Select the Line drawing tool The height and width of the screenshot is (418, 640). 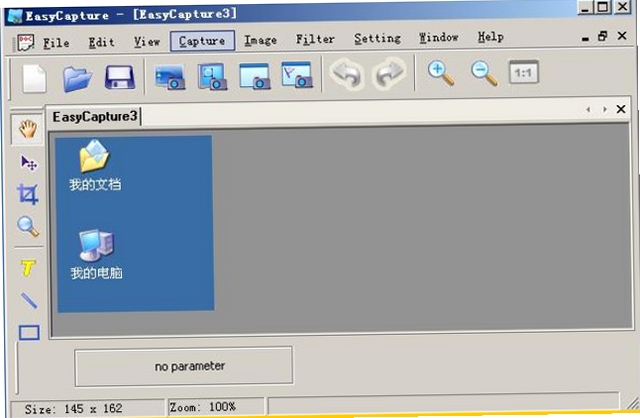[29, 300]
